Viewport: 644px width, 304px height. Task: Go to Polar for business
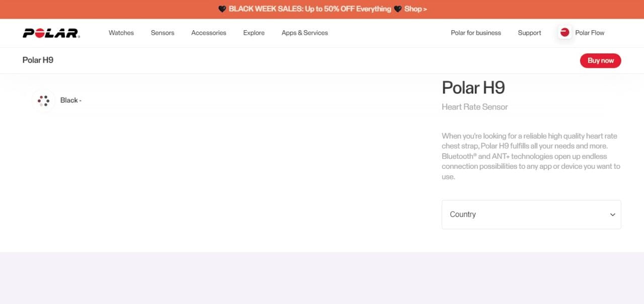coord(476,33)
